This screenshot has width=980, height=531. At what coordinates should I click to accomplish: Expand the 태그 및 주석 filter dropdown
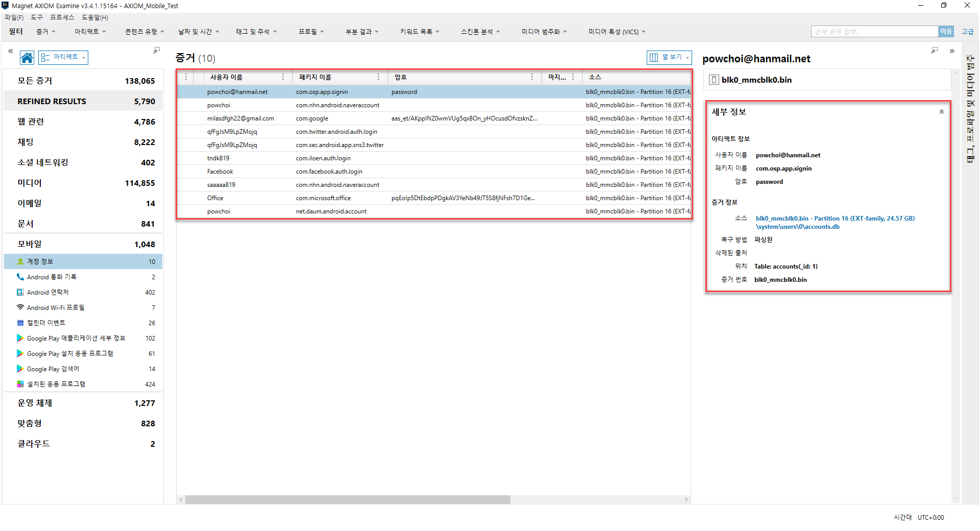pyautogui.click(x=256, y=32)
